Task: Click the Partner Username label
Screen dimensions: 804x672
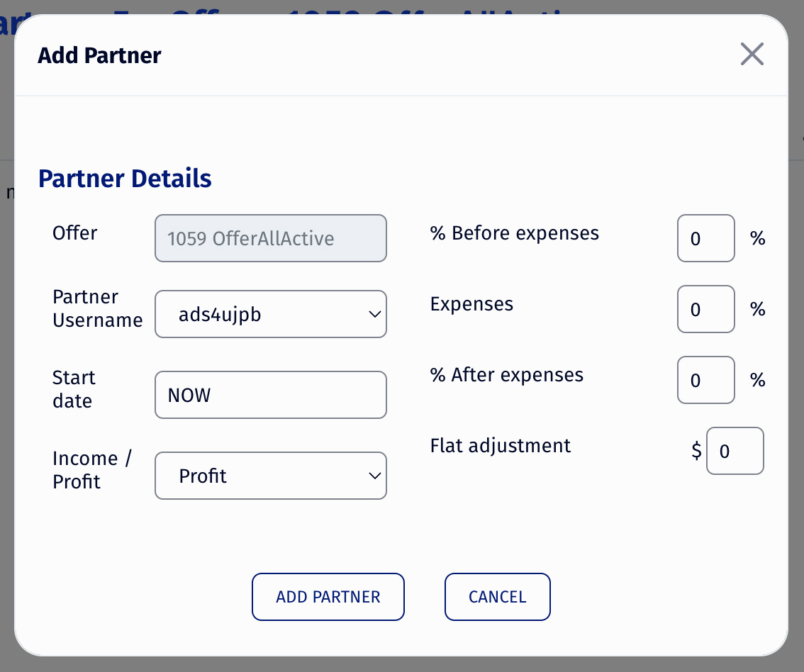Action: pyautogui.click(x=97, y=308)
